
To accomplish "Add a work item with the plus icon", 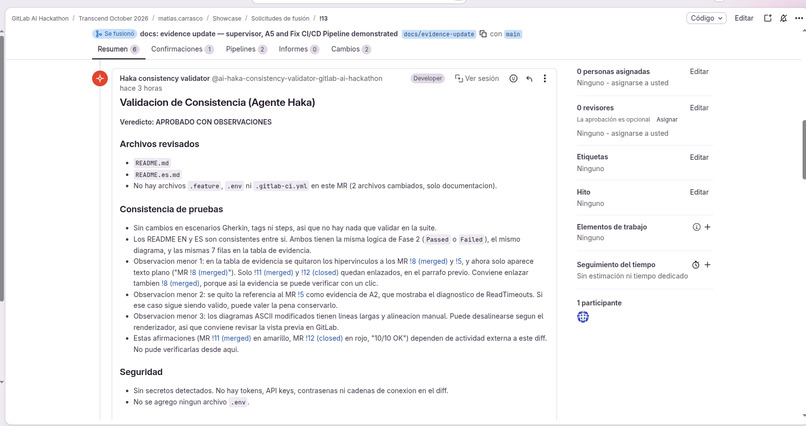I will (707, 227).
